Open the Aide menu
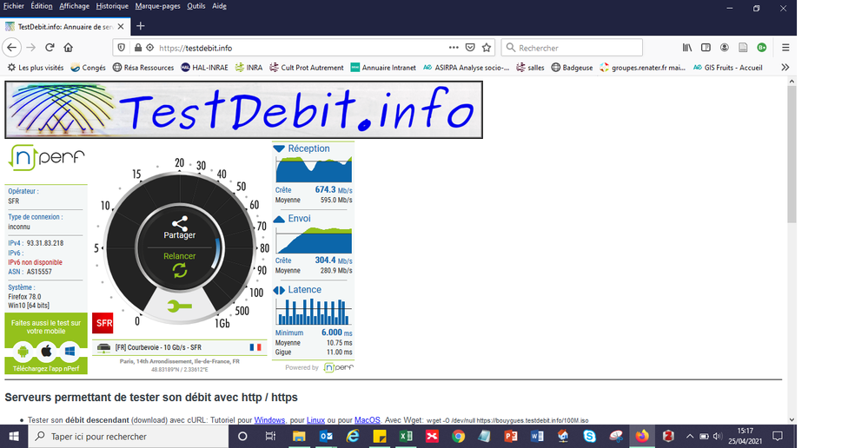The height and width of the screenshot is (448, 868). pyautogui.click(x=219, y=6)
